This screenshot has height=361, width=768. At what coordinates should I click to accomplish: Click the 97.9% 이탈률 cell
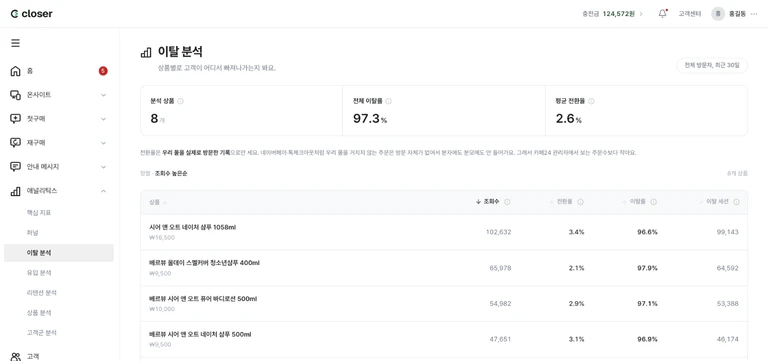click(647, 268)
